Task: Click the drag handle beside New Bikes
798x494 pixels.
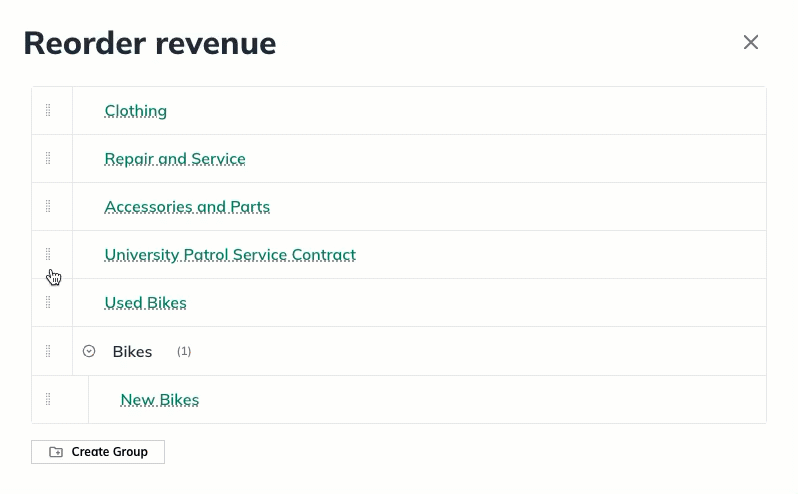Action: [x=48, y=399]
